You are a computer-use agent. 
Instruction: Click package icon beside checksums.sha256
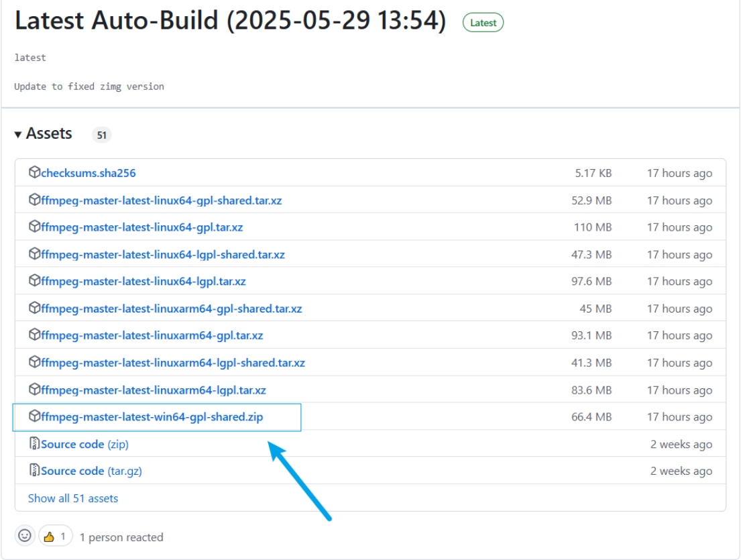point(34,172)
